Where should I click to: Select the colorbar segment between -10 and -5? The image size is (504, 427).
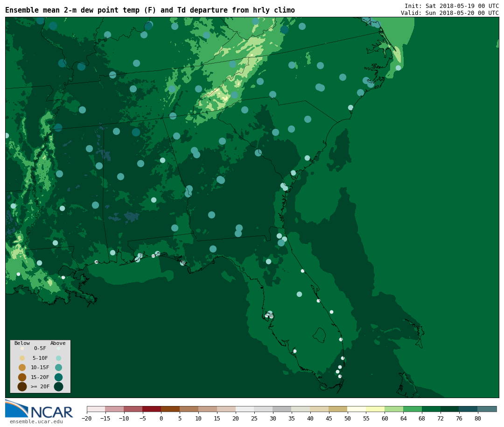pos(133,409)
